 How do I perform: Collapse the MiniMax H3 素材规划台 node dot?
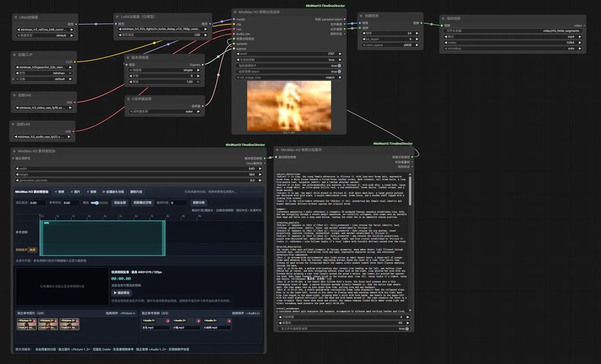14,151
